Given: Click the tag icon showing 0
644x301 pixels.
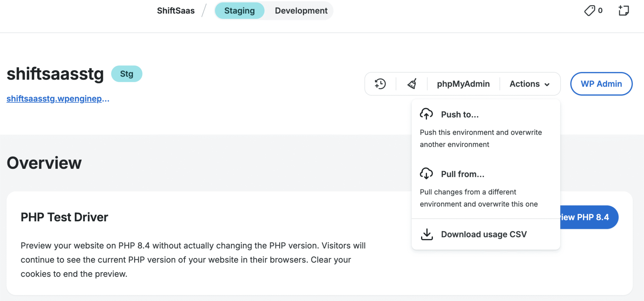Looking at the screenshot, I should point(590,11).
